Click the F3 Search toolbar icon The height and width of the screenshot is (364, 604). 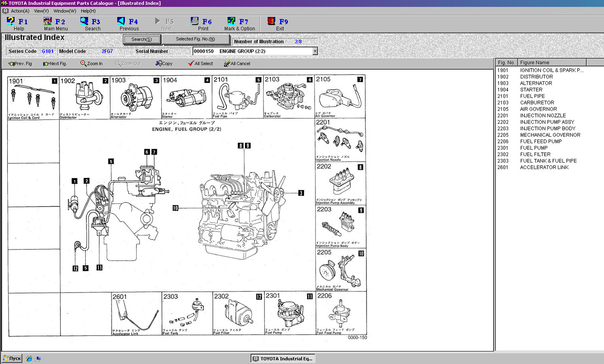(84, 21)
